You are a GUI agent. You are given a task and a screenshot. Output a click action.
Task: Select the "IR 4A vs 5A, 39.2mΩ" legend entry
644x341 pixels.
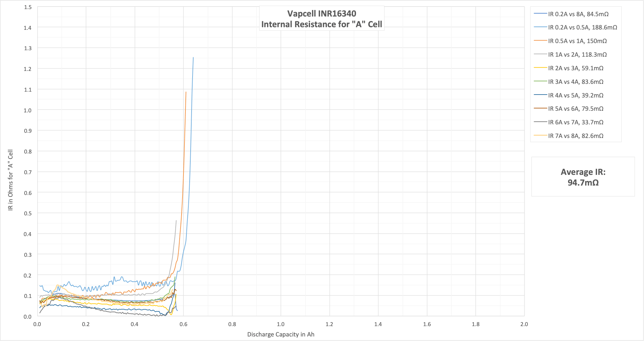pyautogui.click(x=575, y=96)
